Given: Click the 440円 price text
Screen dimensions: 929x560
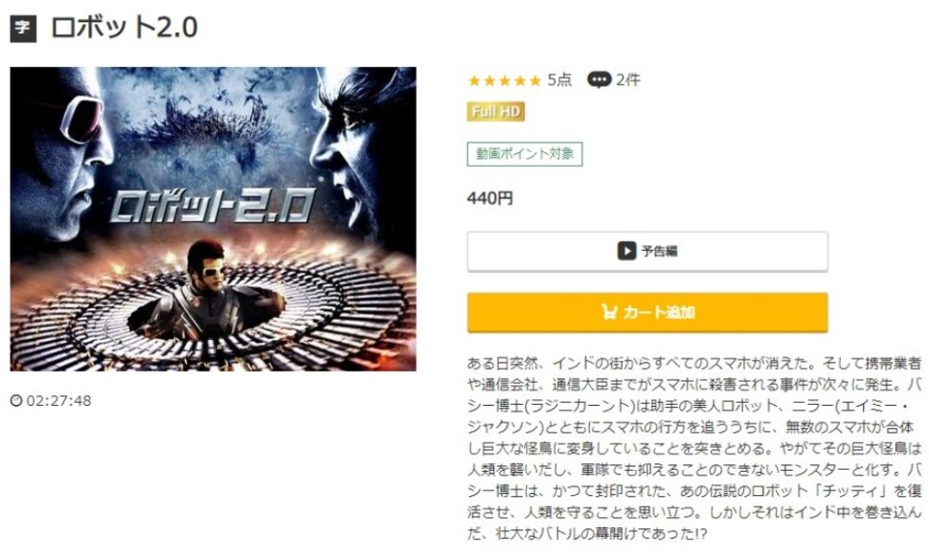Looking at the screenshot, I should [x=490, y=198].
